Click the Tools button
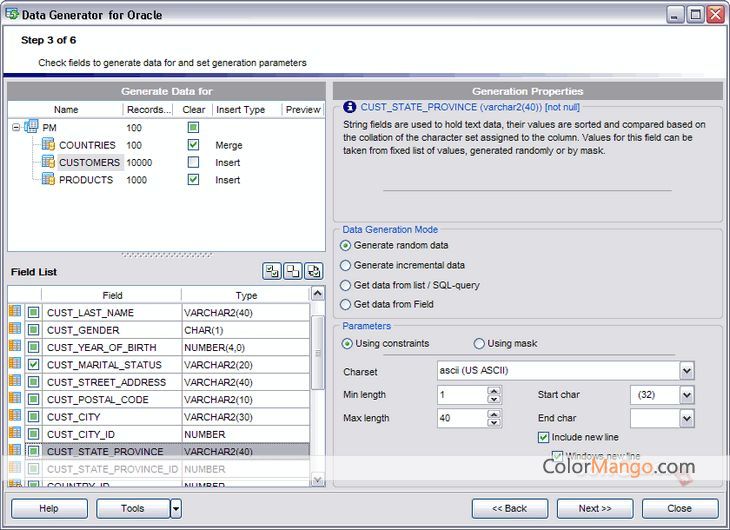The height and width of the screenshot is (530, 730). tap(133, 509)
